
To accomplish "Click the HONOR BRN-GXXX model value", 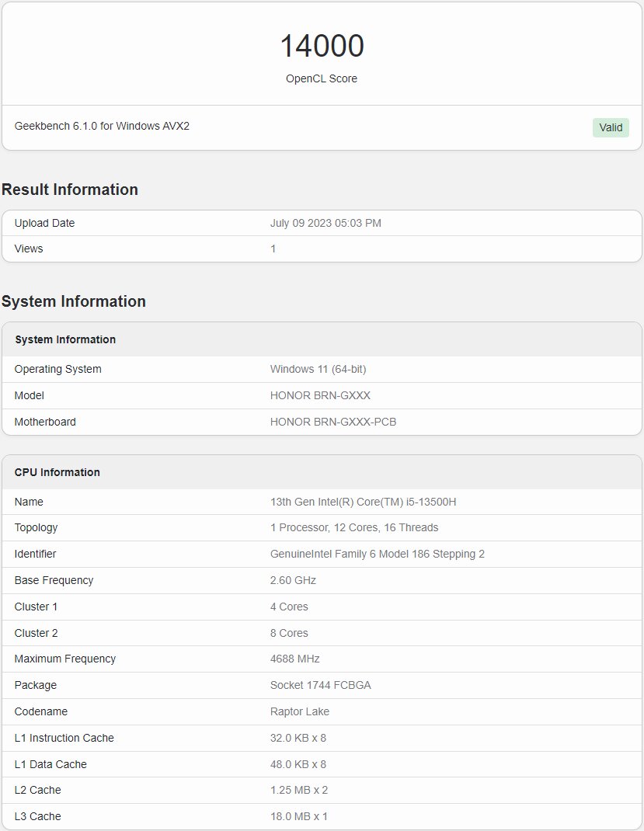I will [x=320, y=395].
